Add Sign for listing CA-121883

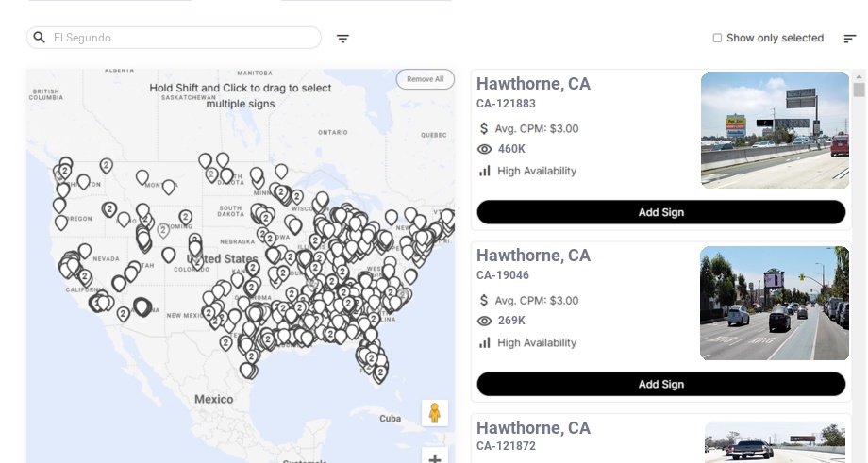tap(660, 212)
